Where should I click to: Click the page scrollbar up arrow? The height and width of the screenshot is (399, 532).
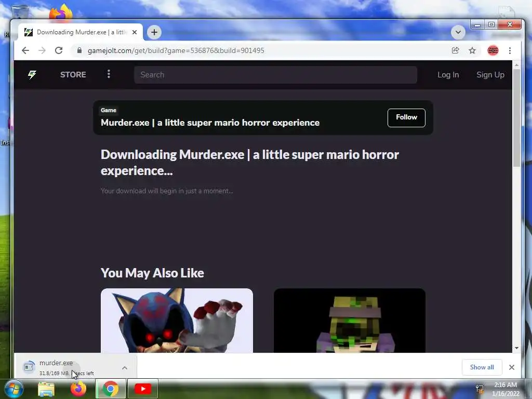tap(516, 65)
